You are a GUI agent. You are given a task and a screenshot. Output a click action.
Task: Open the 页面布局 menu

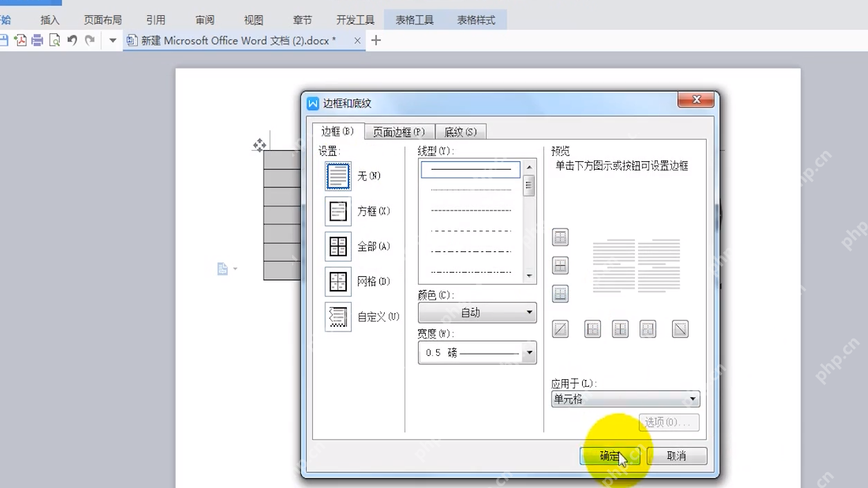(102, 20)
